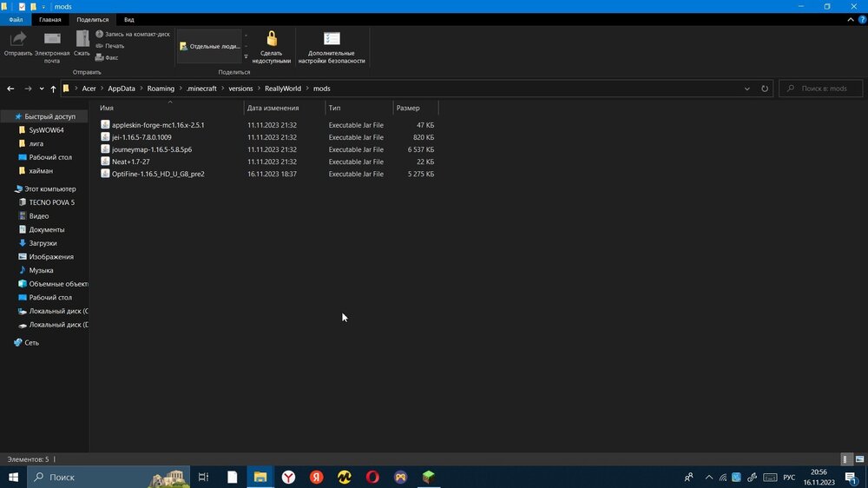Switch input language РУС in tray

(x=789, y=477)
